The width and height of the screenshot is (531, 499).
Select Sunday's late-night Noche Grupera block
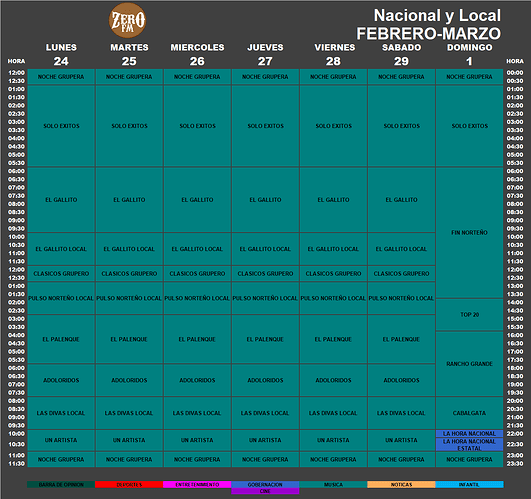point(469,459)
